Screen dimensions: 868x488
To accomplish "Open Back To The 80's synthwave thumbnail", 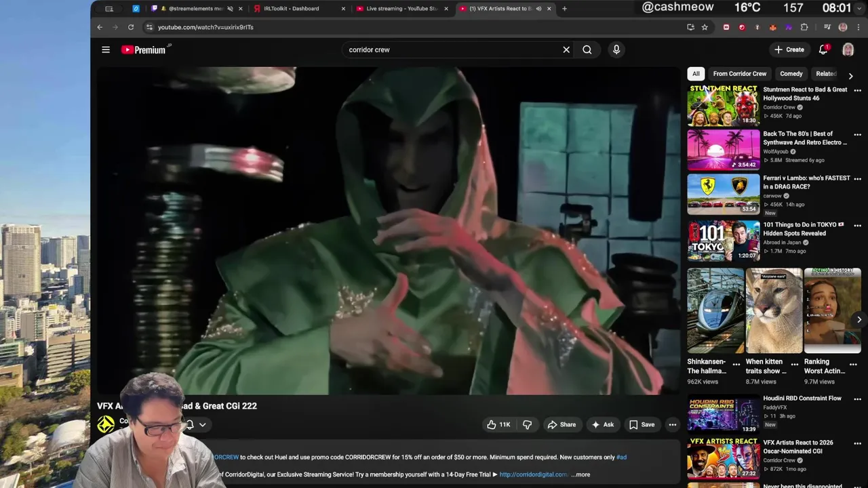I will click(723, 150).
